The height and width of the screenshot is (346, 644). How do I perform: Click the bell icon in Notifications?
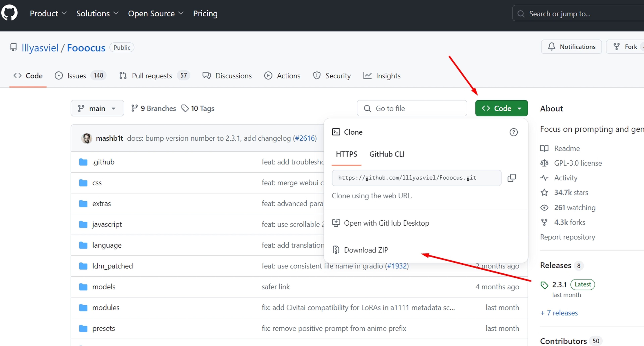[551, 47]
